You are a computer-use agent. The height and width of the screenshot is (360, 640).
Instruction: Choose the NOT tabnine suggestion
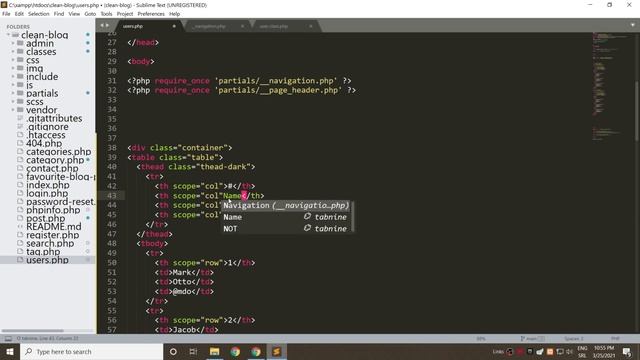pos(286,228)
